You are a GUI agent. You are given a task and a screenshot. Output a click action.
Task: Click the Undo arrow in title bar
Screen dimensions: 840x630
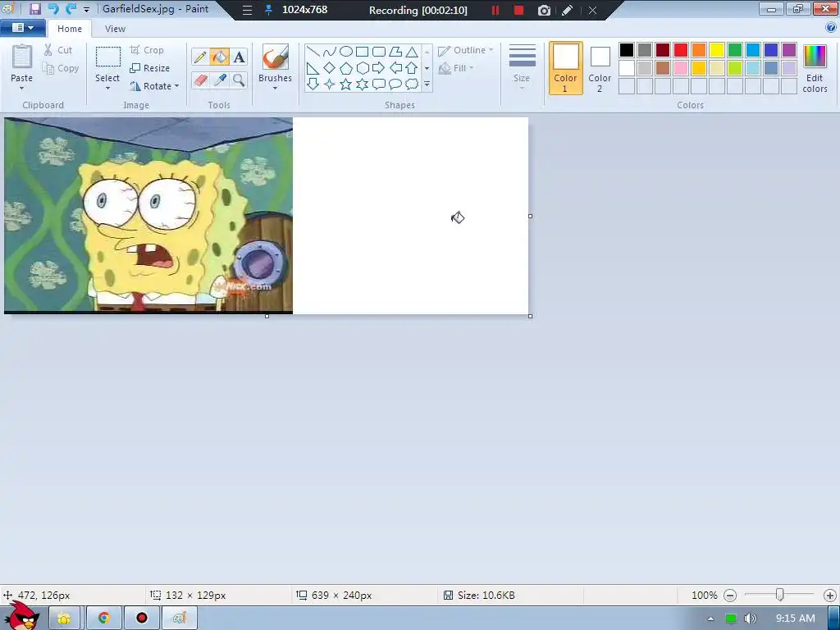point(53,9)
